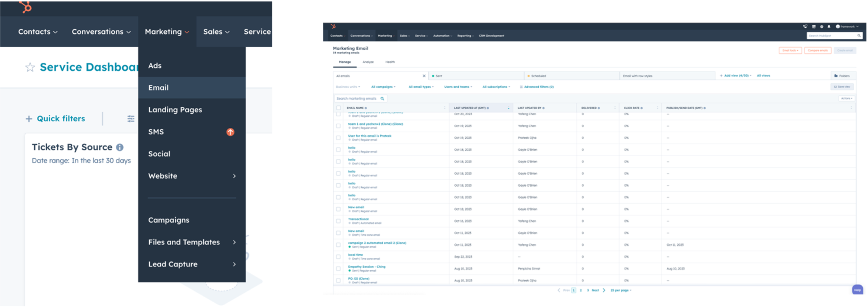Expand the All email types filter dropdown
The height and width of the screenshot is (308, 868).
click(x=421, y=87)
